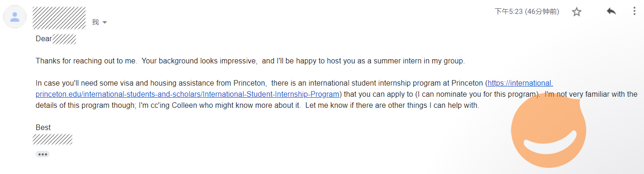Click the 我 recipient label

(x=95, y=22)
